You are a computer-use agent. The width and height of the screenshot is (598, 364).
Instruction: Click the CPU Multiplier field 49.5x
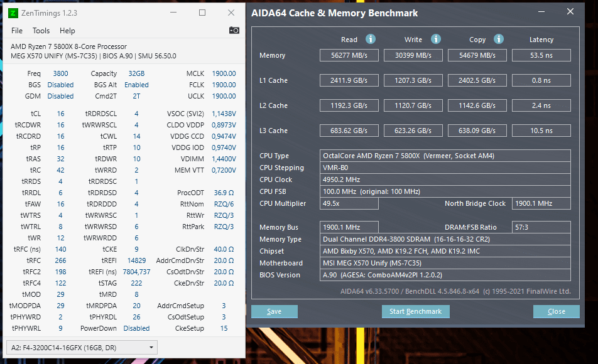tap(349, 203)
